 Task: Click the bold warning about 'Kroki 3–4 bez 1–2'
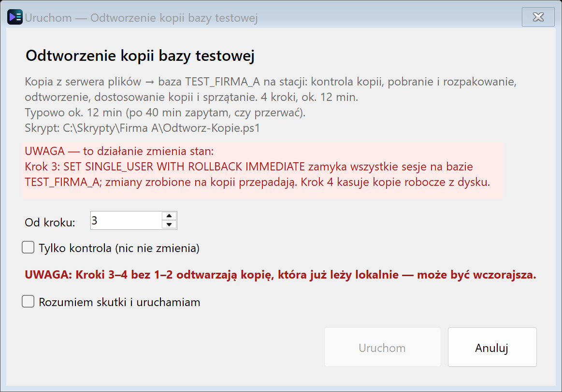click(280, 275)
